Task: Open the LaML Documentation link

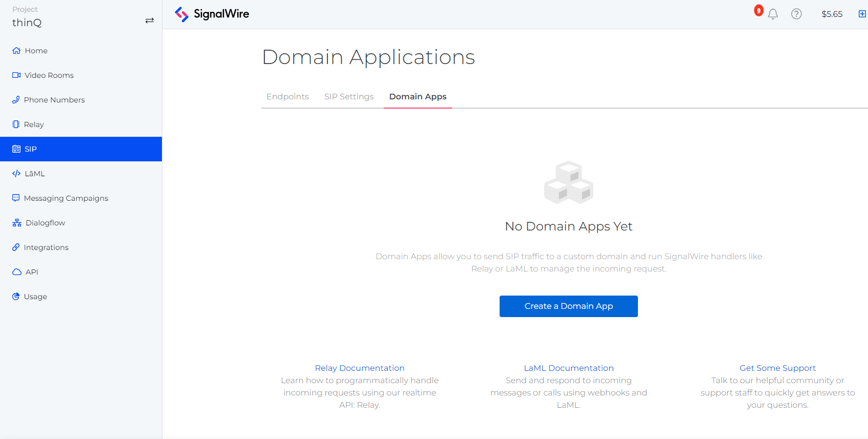Action: [568, 368]
